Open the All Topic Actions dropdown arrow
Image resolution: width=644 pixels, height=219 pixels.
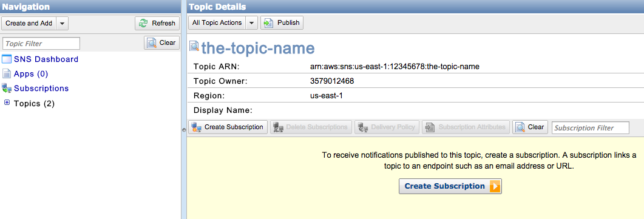click(x=252, y=22)
